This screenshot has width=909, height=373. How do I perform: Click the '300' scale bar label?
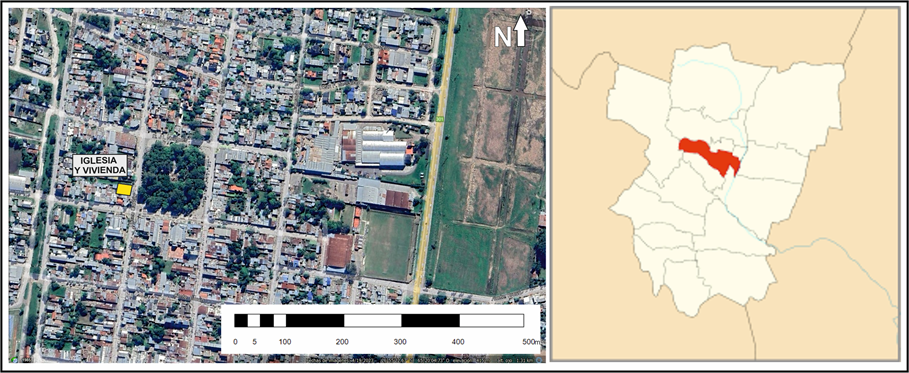pyautogui.click(x=401, y=342)
